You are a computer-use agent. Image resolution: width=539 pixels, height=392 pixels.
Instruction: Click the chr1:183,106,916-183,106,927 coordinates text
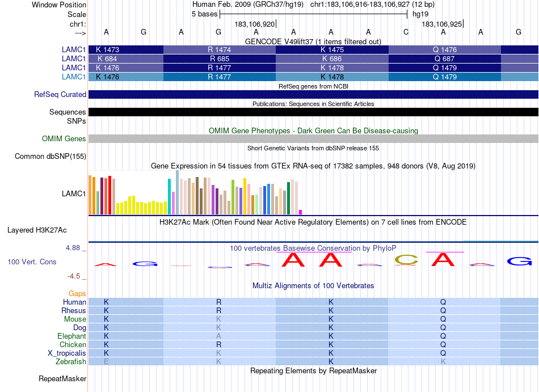coord(360,5)
